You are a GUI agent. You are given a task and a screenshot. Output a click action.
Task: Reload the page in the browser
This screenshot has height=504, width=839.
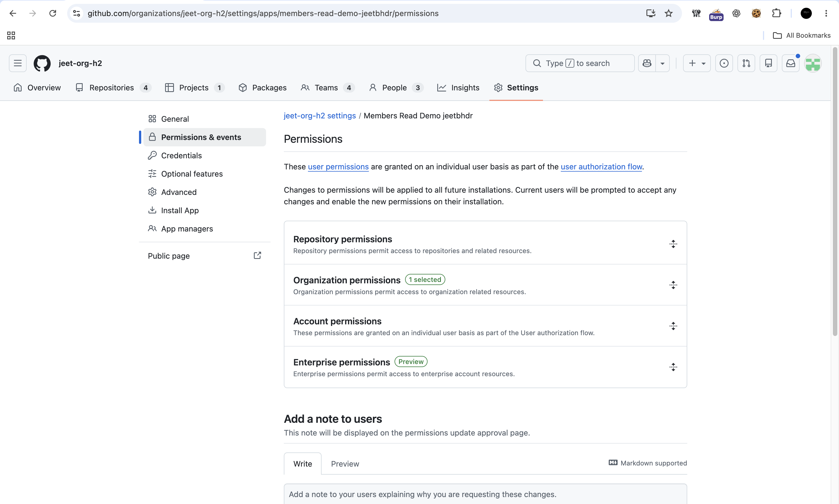53,13
